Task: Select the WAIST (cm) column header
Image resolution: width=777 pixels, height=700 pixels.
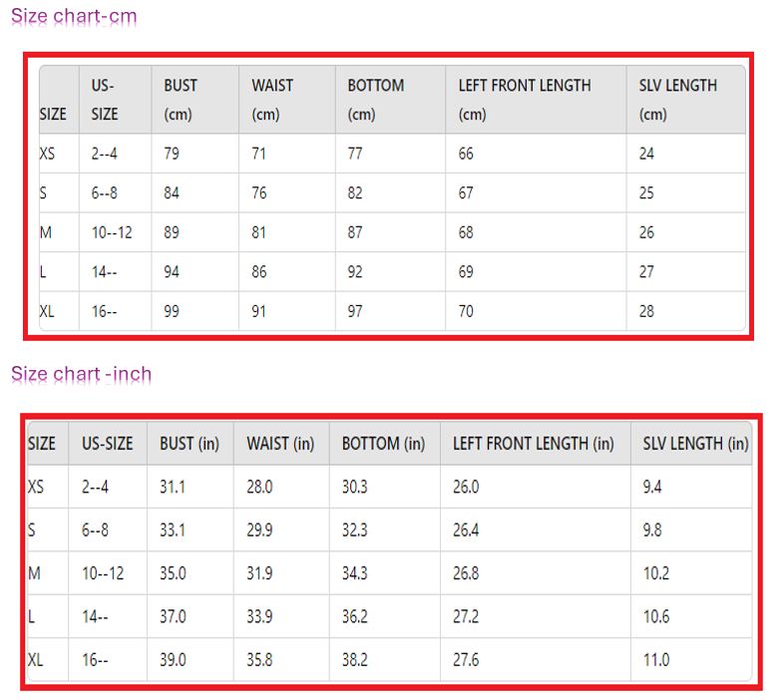Action: [272, 100]
